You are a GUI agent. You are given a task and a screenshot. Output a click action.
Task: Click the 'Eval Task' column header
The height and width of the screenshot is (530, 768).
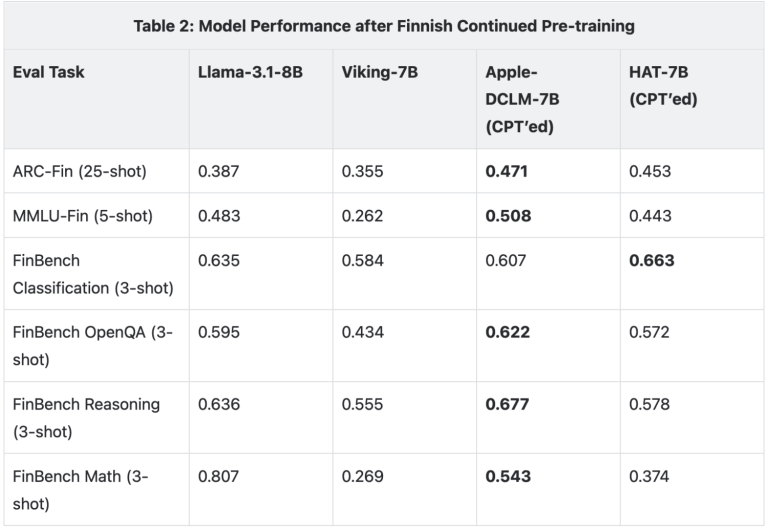pyautogui.click(x=49, y=73)
